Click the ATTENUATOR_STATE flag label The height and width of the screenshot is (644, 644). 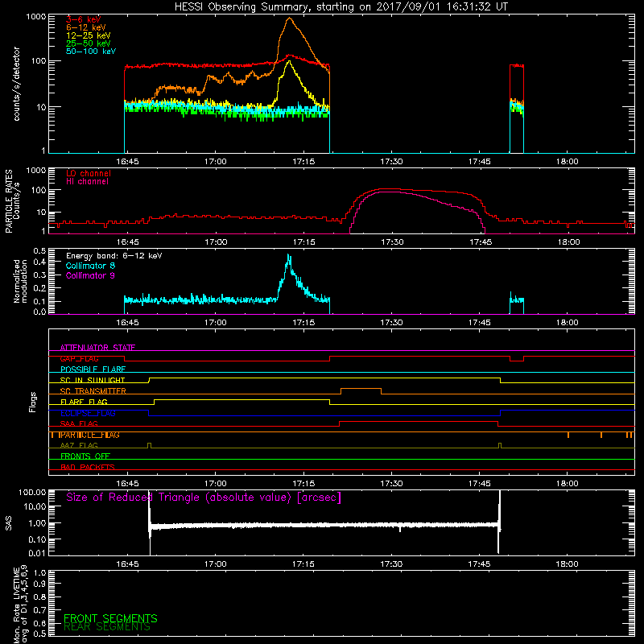click(97, 348)
